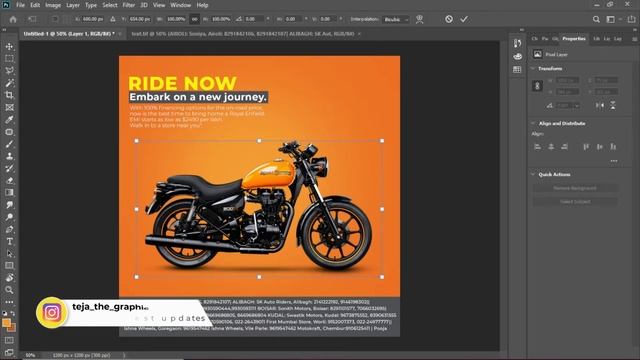Screen dimensions: 640x360
Task: Select the Move tool
Action: pyautogui.click(x=9, y=47)
